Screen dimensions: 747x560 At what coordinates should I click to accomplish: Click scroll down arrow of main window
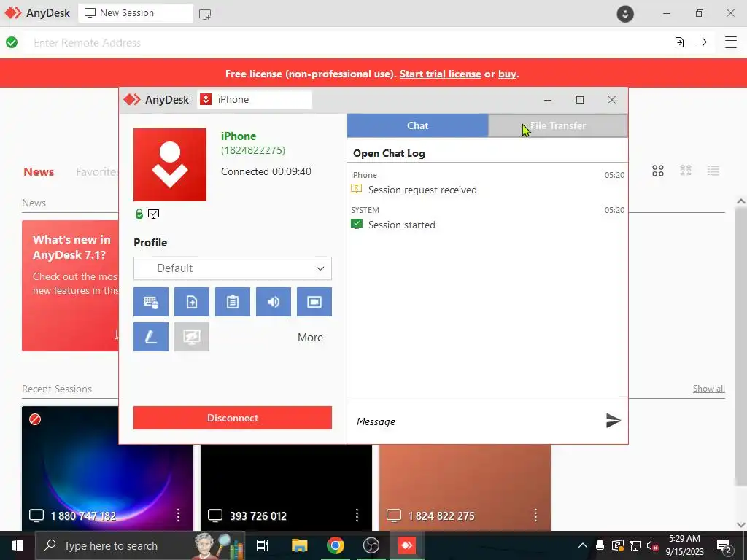pyautogui.click(x=741, y=524)
